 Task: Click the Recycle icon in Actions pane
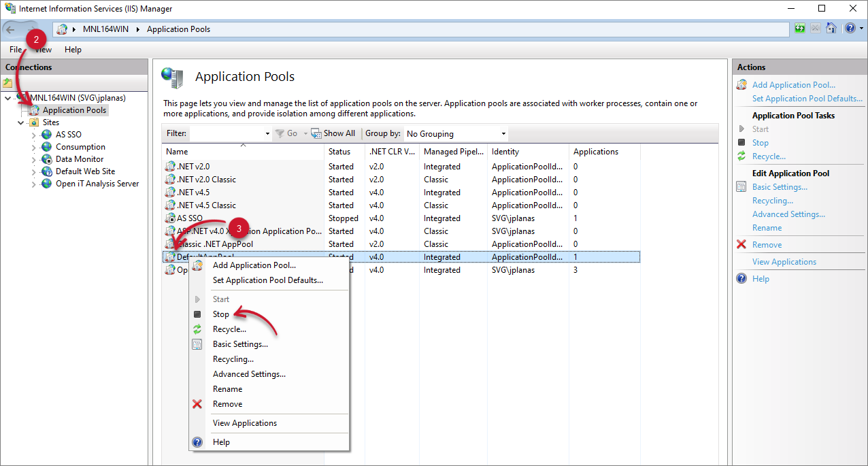coord(741,156)
